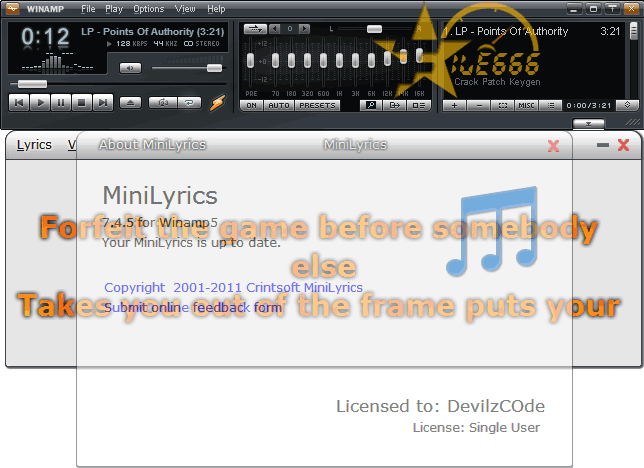Open the Help menu in Winamp
This screenshot has height=468, width=644.
click(x=216, y=9)
